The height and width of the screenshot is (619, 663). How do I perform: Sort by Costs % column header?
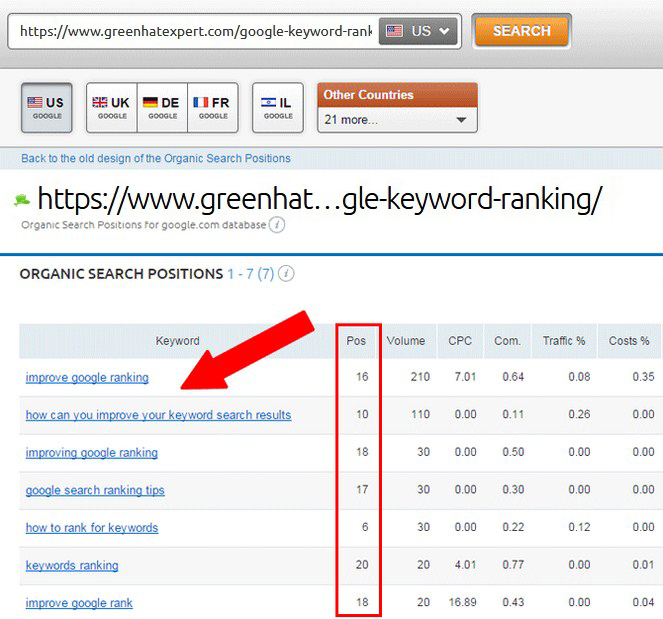tap(629, 341)
